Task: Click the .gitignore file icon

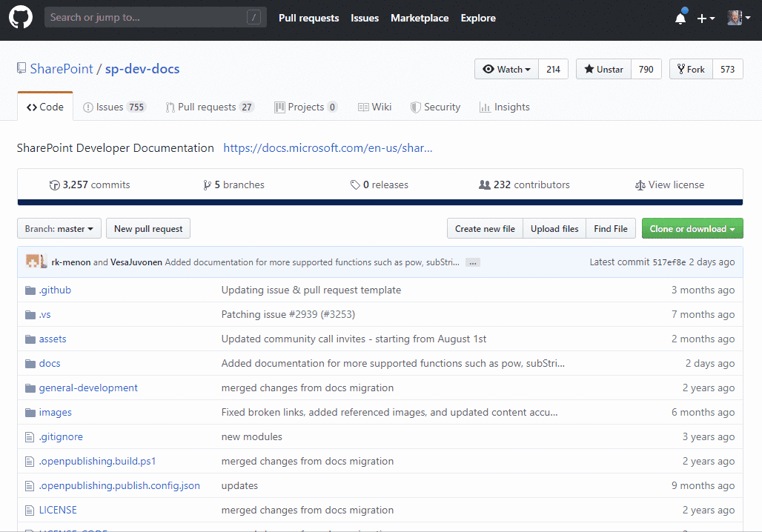Action: [x=30, y=436]
